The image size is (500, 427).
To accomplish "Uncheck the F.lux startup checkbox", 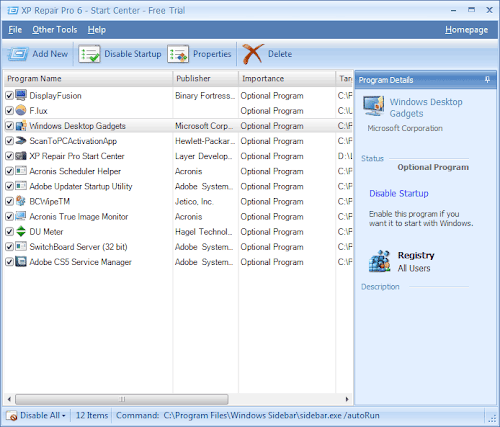I will [9, 111].
